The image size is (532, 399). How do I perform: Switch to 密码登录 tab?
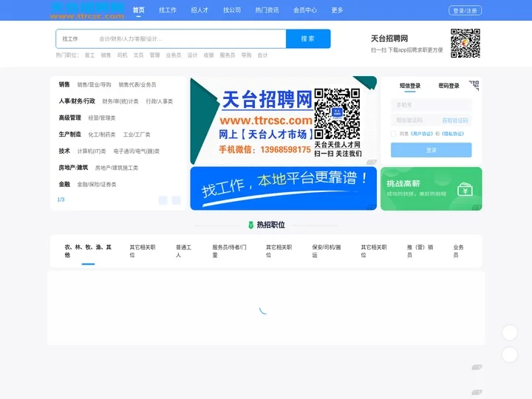449,86
